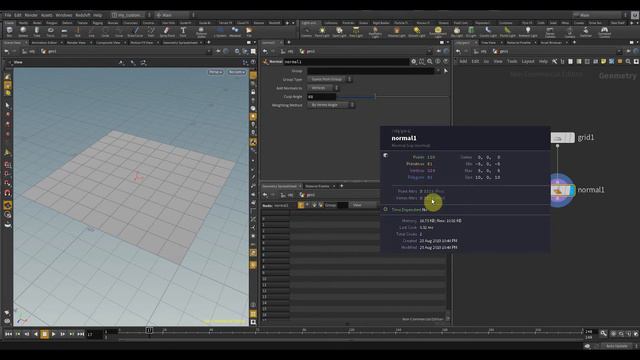Open the No cam viewport dropdown
The width and height of the screenshot is (640, 360).
[237, 72]
